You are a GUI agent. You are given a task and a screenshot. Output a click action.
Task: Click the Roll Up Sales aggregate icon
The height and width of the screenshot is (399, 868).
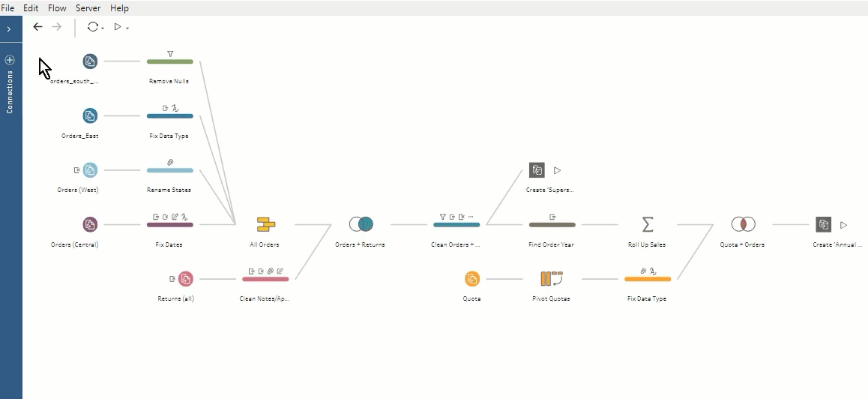(648, 224)
